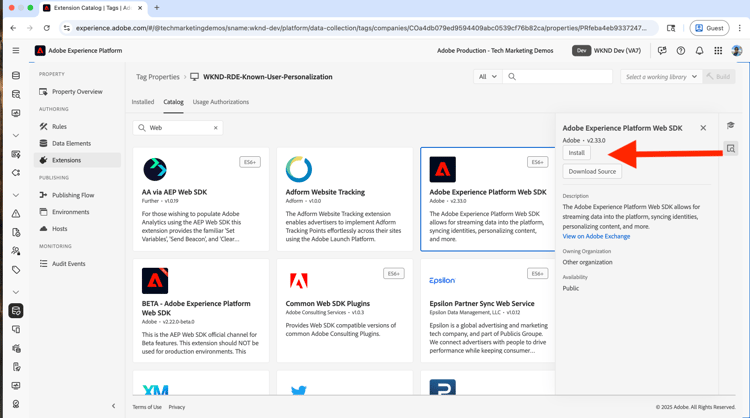Viewport: 750px width, 418px height.
Task: Open the help question mark icon
Action: tap(681, 51)
